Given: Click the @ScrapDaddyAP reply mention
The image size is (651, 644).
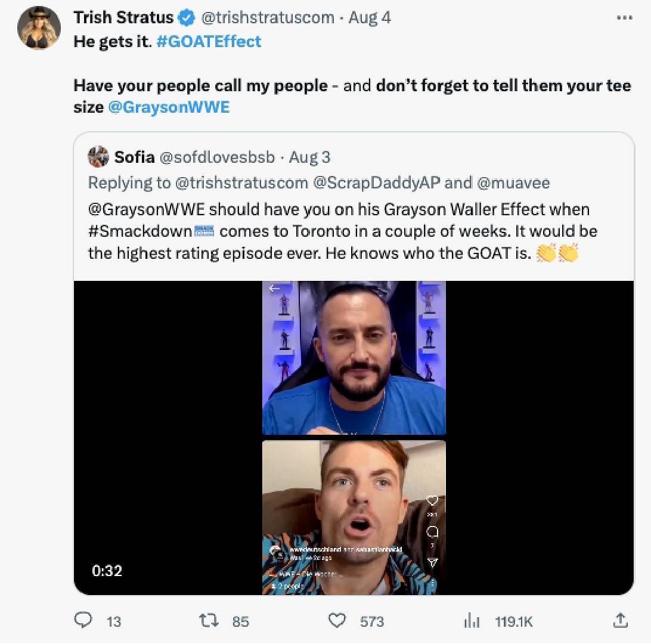Looking at the screenshot, I should pyautogui.click(x=377, y=183).
